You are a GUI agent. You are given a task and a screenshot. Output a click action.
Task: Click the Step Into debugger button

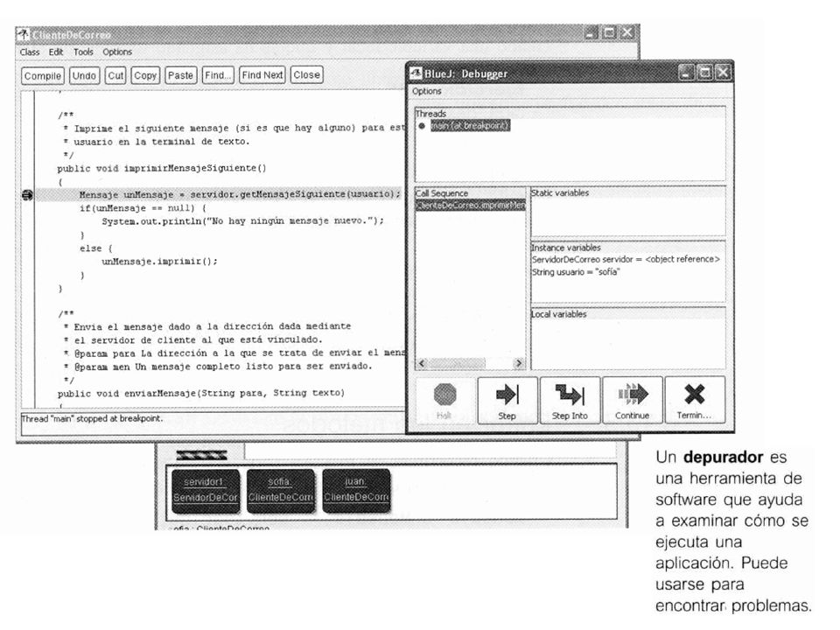pyautogui.click(x=570, y=400)
